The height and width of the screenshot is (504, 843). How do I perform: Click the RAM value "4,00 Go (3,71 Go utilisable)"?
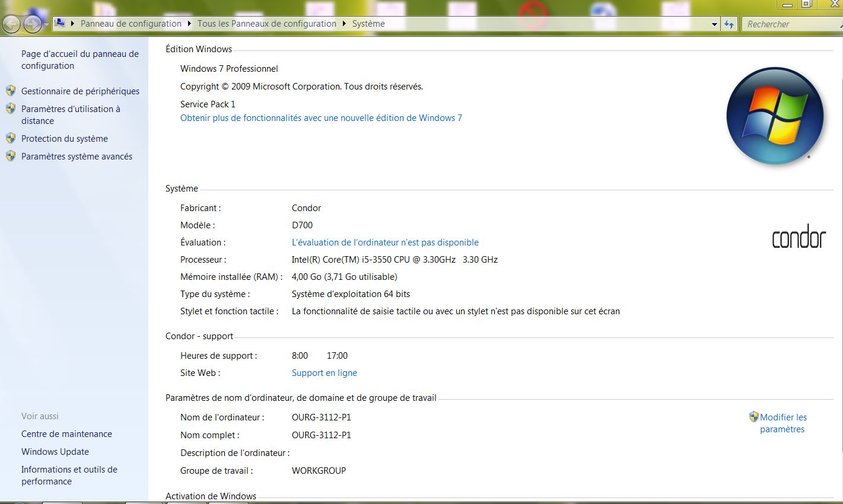coord(344,277)
